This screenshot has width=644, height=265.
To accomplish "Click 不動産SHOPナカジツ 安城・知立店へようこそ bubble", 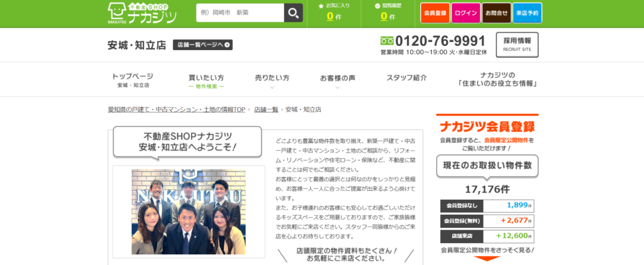I will [187, 141].
